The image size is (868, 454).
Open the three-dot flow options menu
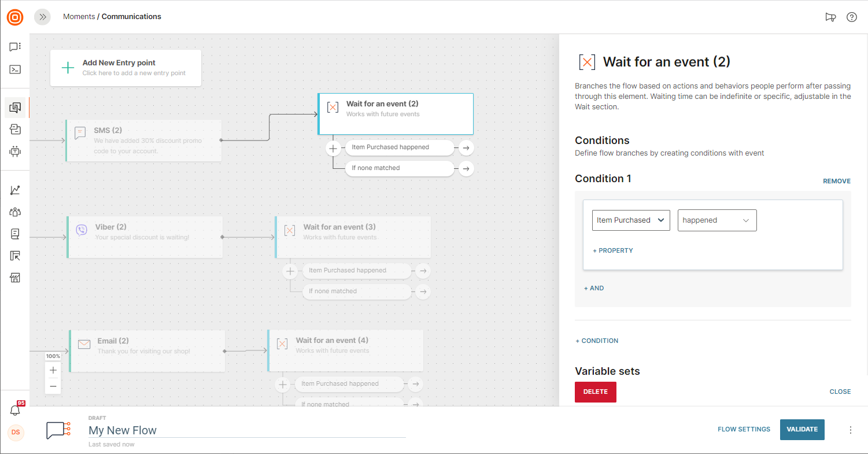coord(850,430)
